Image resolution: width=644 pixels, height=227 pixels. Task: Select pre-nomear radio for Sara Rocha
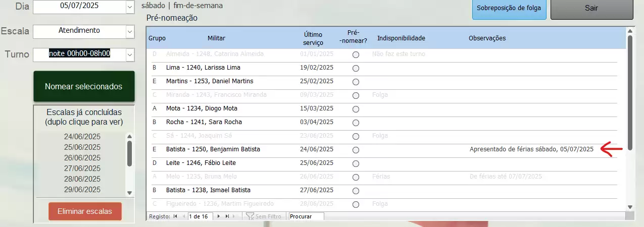click(x=356, y=123)
